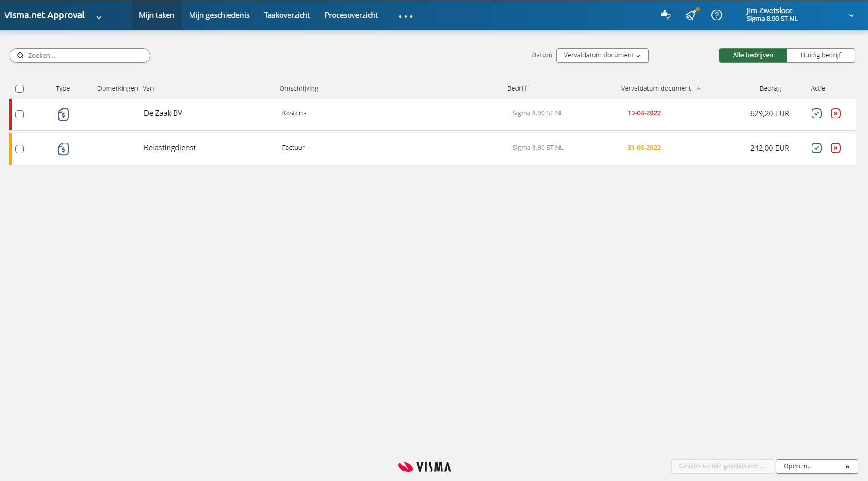Open the Vervaldatum document dropdown
Image resolution: width=868 pixels, height=481 pixels.
(x=602, y=55)
